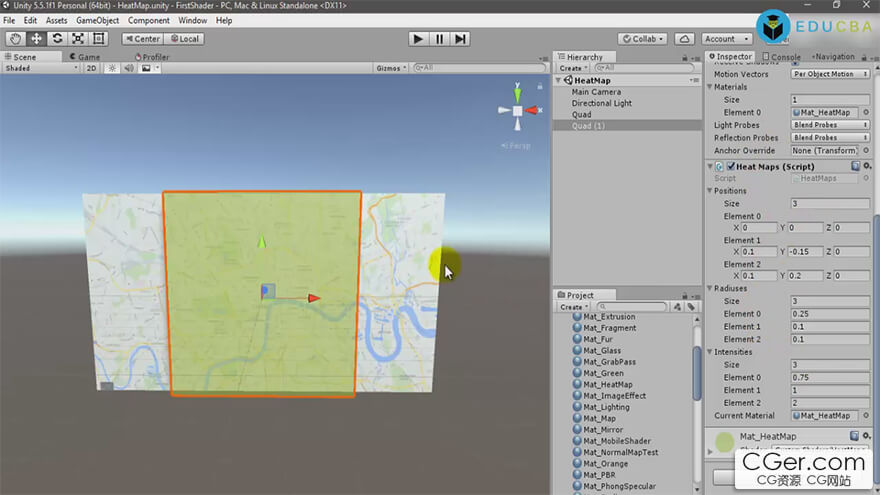Open the Account dropdown

coord(726,39)
